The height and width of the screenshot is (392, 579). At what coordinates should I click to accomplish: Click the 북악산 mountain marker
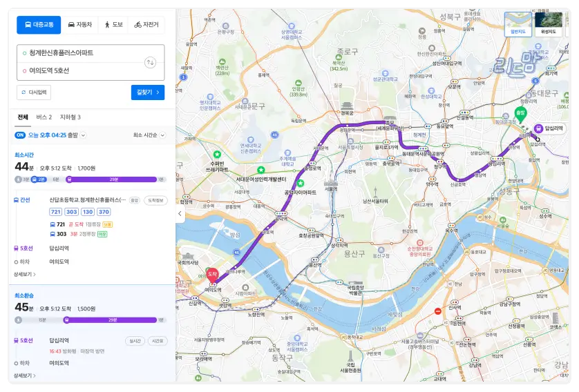pyautogui.click(x=339, y=57)
